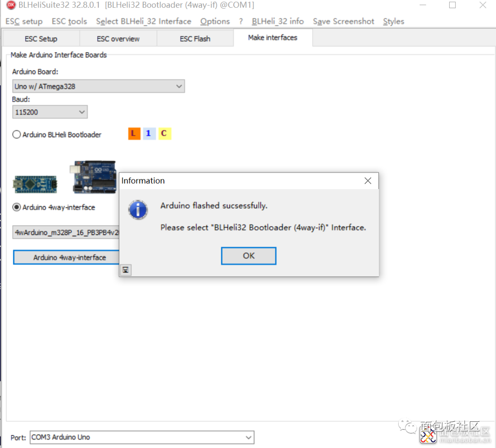Click OK in the Information dialog
The height and width of the screenshot is (448, 496).
point(248,256)
